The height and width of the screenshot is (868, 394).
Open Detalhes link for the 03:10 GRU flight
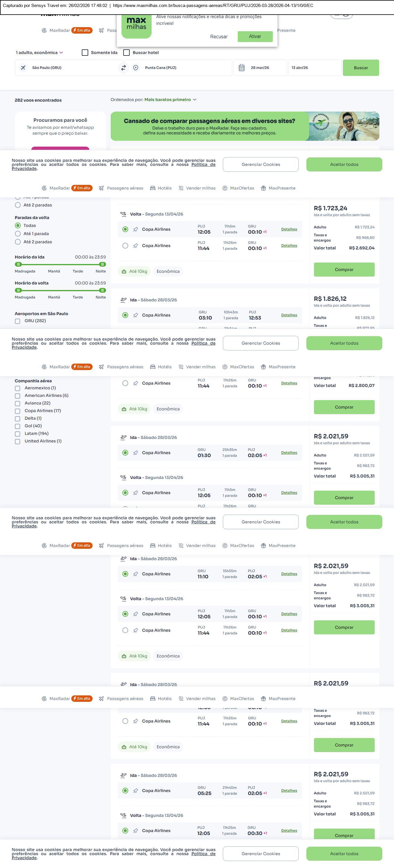click(x=289, y=315)
